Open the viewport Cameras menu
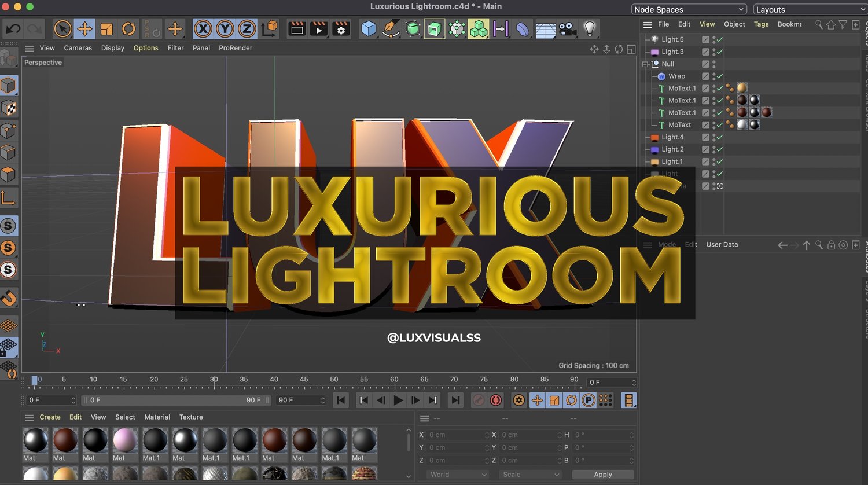The image size is (868, 485). (78, 48)
